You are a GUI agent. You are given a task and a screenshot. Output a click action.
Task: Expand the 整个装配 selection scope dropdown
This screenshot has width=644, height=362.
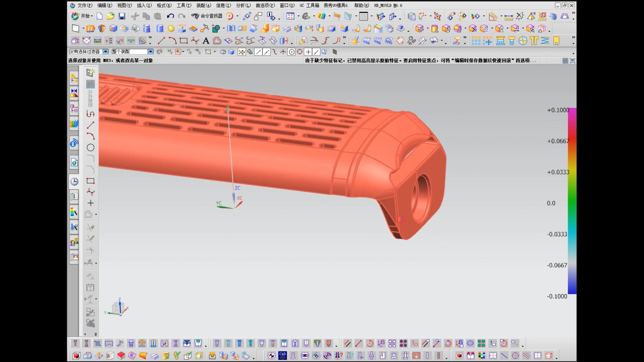[150, 52]
